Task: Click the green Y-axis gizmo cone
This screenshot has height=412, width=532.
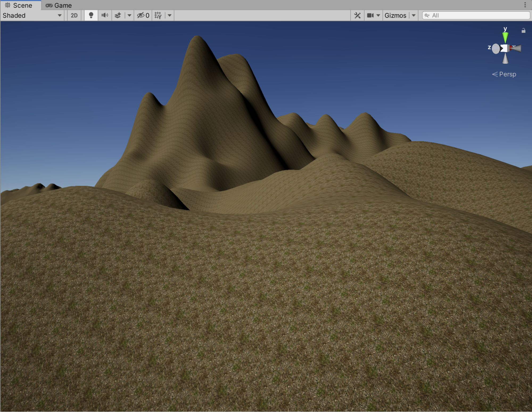Action: click(505, 37)
